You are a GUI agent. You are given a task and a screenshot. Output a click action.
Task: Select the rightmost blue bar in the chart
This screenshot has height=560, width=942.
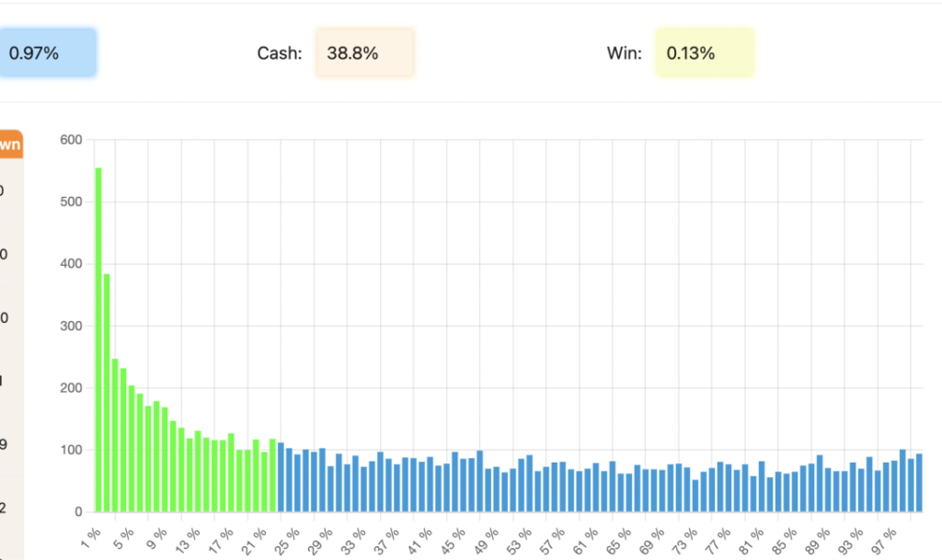point(918,483)
